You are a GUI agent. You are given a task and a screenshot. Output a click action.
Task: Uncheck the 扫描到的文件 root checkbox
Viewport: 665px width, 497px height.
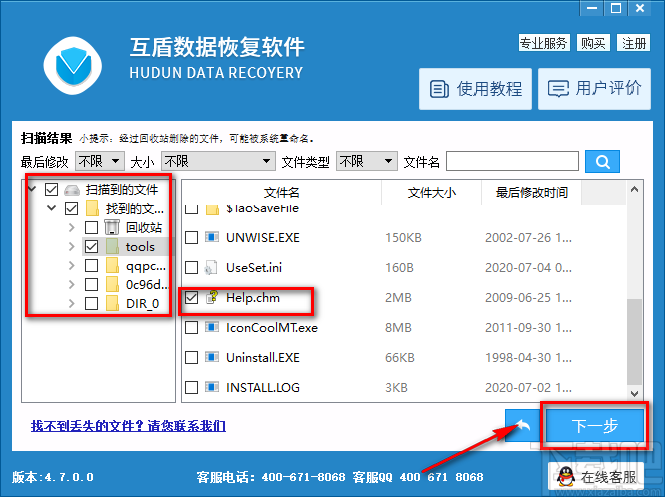(x=51, y=190)
